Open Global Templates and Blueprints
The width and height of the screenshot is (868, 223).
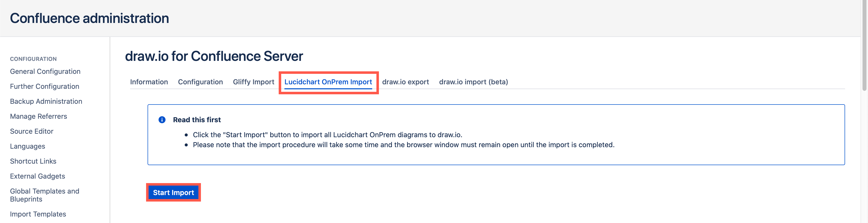coord(44,195)
